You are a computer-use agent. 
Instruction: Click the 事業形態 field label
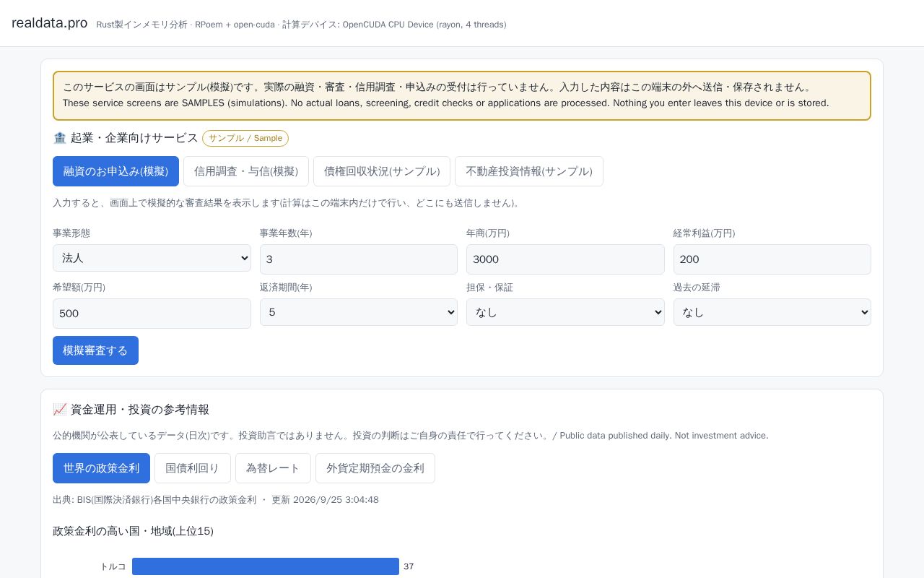(x=71, y=233)
